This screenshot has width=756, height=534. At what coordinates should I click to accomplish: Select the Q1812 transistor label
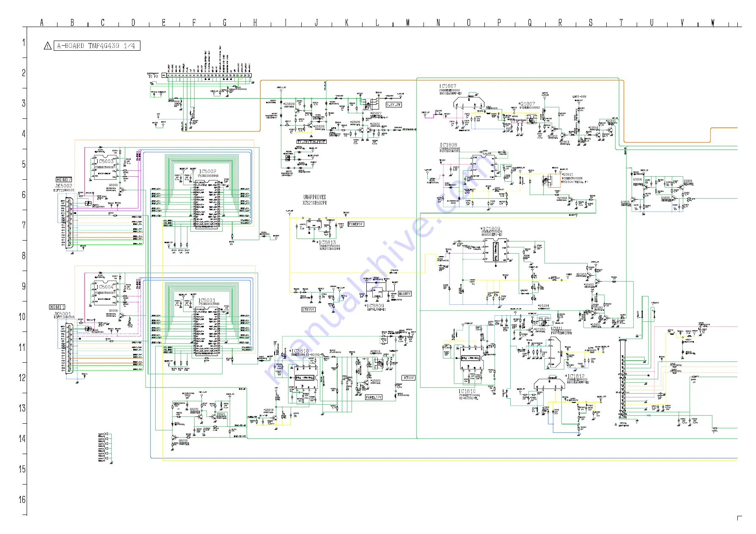[x=553, y=136]
